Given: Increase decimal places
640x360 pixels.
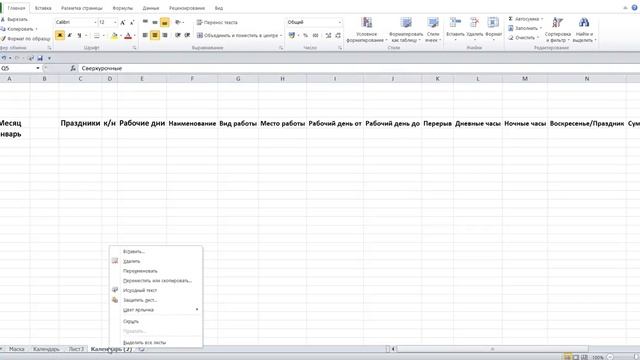Looking at the screenshot, I should [328, 36].
